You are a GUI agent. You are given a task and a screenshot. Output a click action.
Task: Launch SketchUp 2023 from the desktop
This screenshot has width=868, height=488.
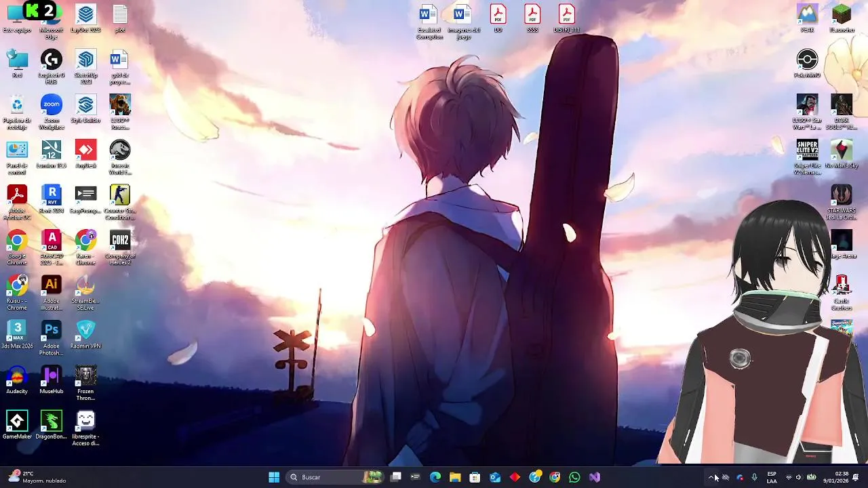tap(85, 66)
